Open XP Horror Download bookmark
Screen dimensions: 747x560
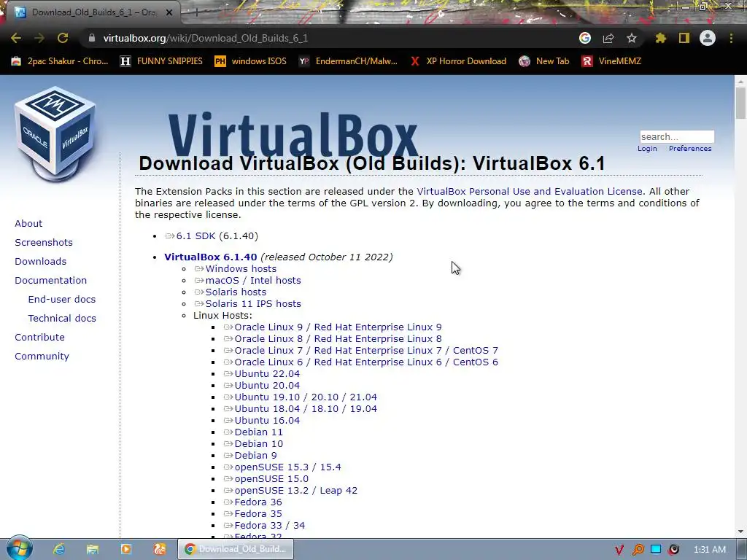pyautogui.click(x=458, y=61)
